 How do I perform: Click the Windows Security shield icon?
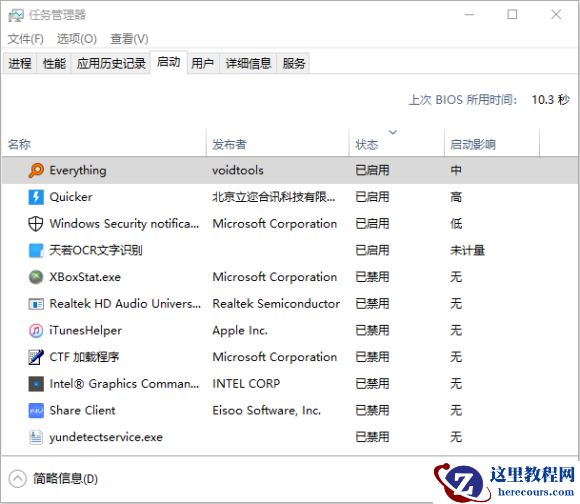click(x=36, y=224)
